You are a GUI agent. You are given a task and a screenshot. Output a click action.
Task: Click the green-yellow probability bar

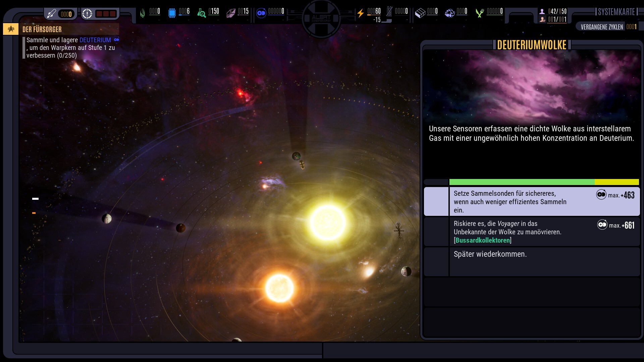tap(544, 182)
